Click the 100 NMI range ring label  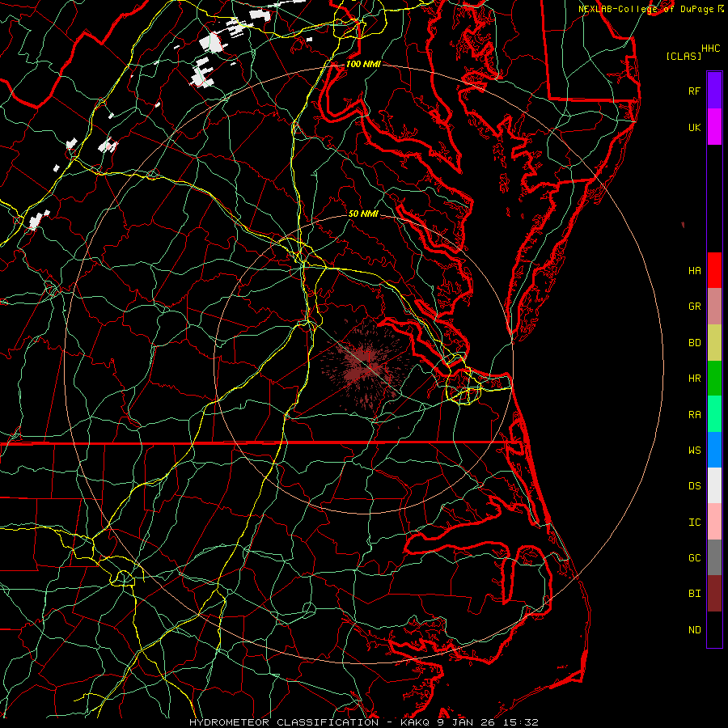(363, 64)
